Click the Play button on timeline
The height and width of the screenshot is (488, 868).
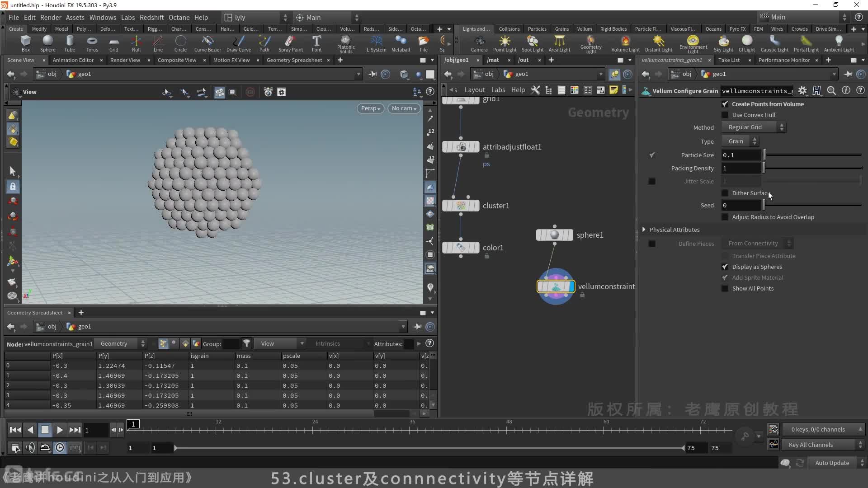59,429
